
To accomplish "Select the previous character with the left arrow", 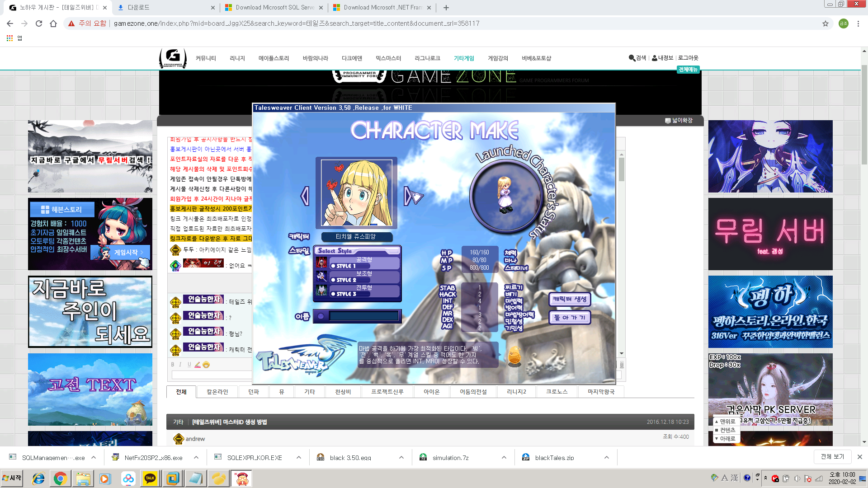I will click(x=305, y=196).
